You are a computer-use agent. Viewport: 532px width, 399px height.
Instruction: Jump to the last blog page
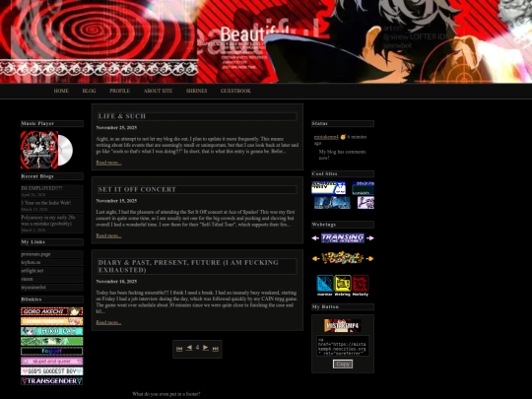[x=216, y=349]
